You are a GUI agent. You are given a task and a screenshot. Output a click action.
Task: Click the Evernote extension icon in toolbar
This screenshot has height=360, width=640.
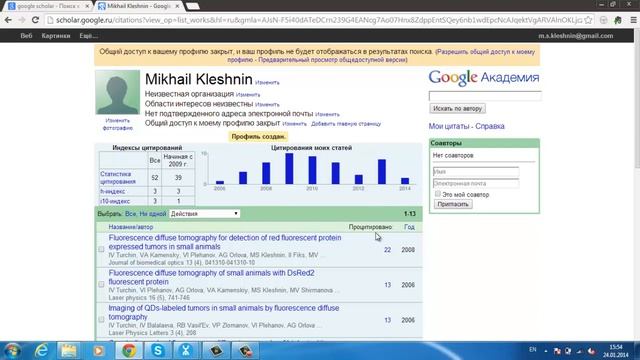(618, 20)
